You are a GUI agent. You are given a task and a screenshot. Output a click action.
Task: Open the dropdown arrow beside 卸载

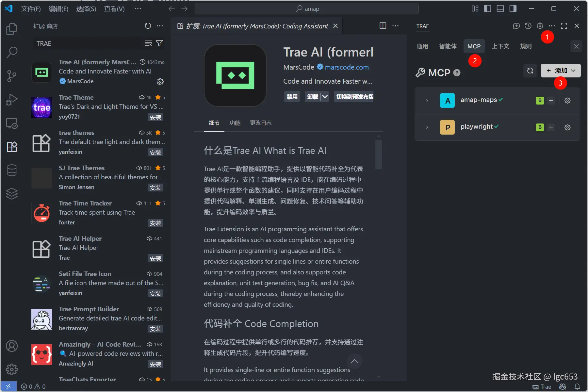tap(325, 97)
